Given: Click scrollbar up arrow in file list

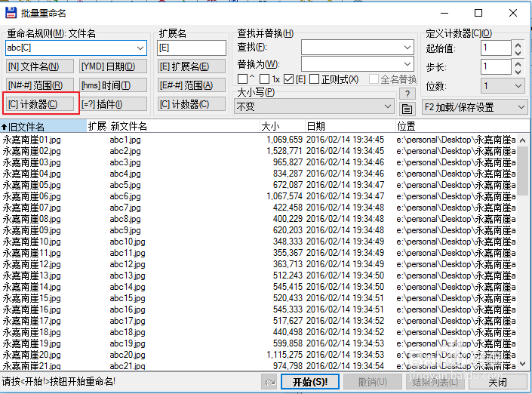Looking at the screenshot, I should pos(522,140).
